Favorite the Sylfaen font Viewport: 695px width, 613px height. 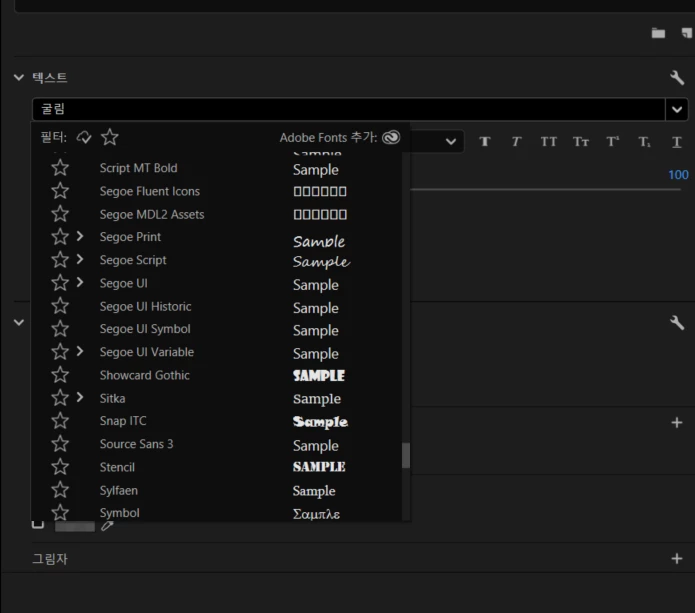(60, 490)
